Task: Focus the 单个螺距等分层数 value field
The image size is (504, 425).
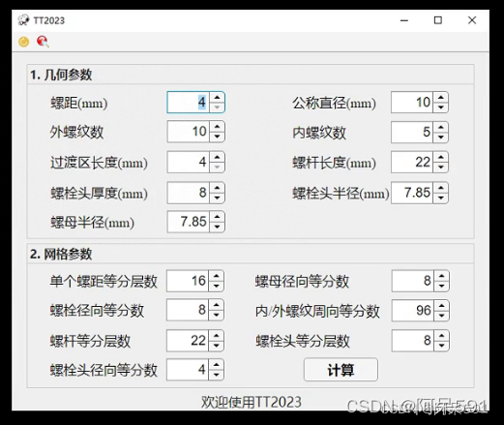Action: [188, 281]
